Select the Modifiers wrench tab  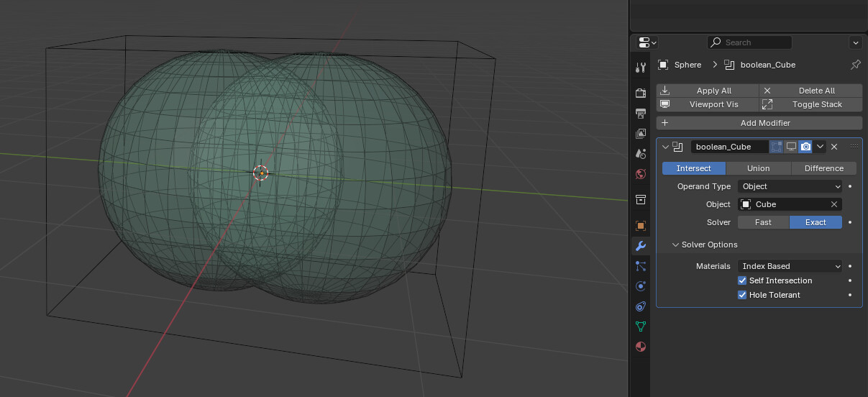click(x=640, y=246)
